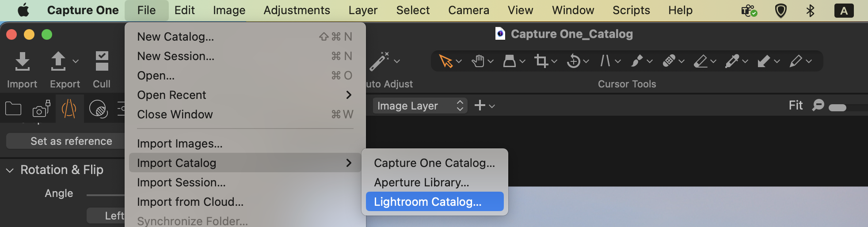Click the Set as reference button
Viewport: 868px width, 227px height.
coord(71,141)
